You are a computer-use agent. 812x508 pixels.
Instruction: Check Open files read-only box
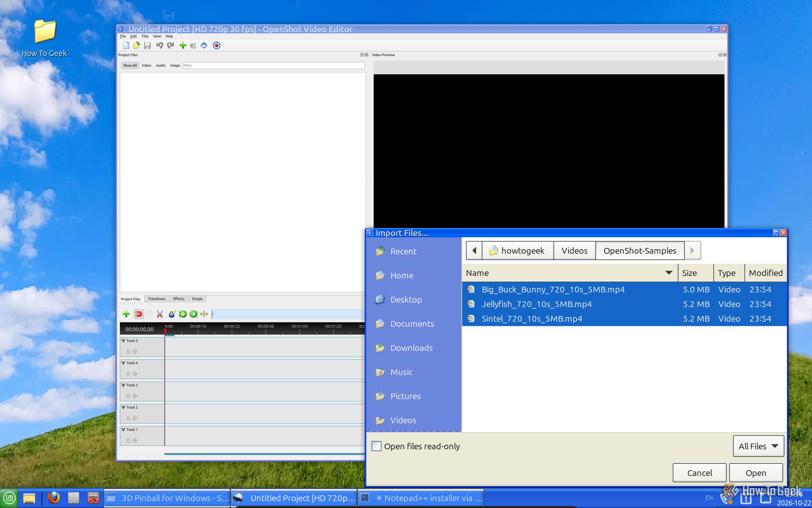pos(377,446)
